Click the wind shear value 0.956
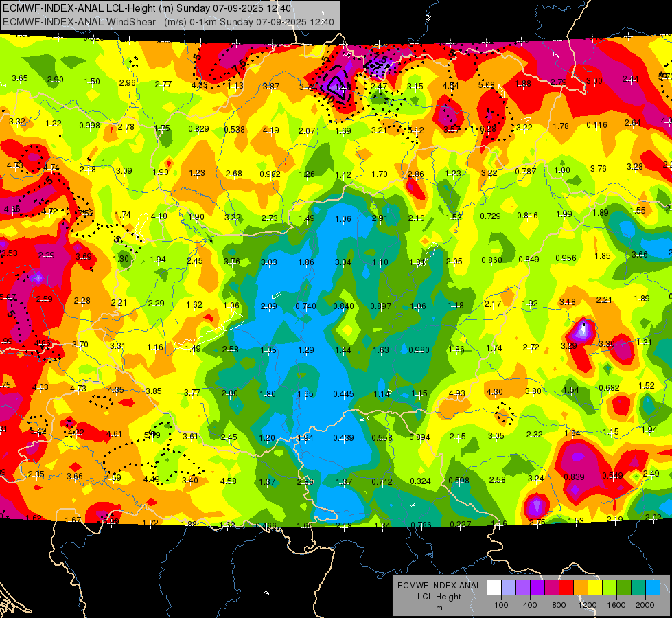This screenshot has width=672, height=618. [x=566, y=258]
